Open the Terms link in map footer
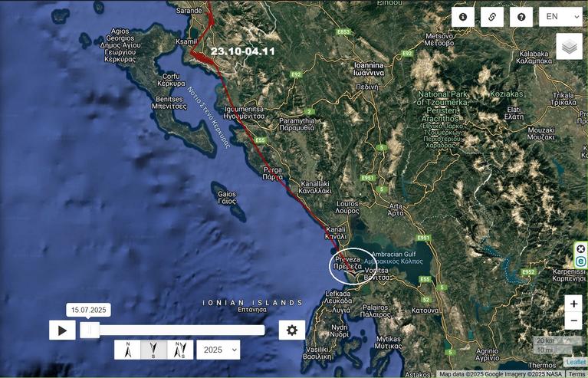 click(x=577, y=374)
